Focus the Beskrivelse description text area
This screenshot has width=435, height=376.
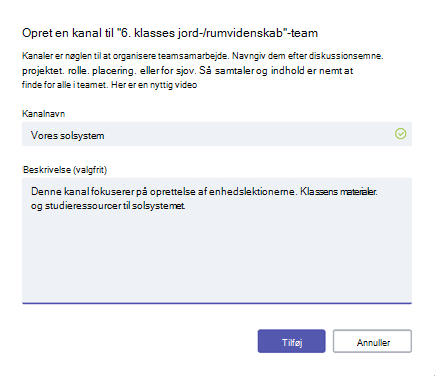[x=217, y=241]
